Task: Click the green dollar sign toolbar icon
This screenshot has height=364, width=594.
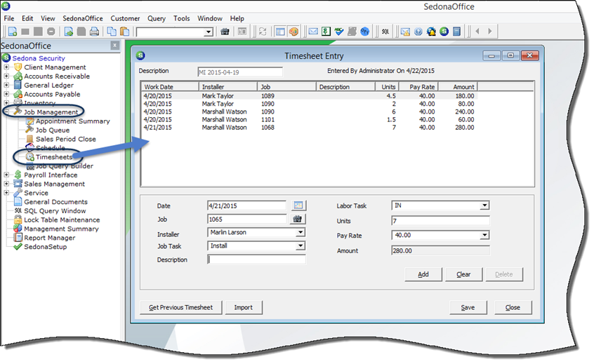Action: pos(326,32)
